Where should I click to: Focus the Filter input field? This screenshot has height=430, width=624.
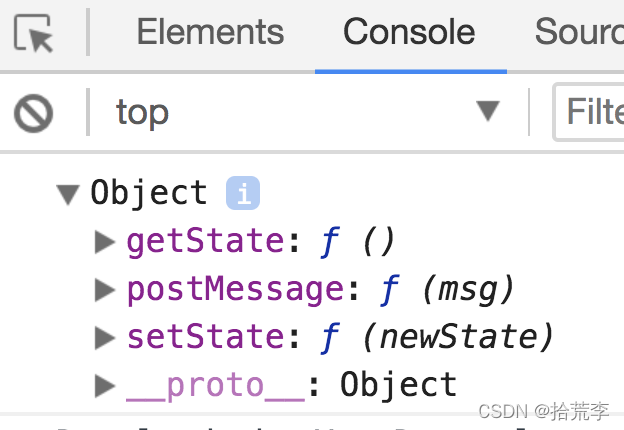pyautogui.click(x=589, y=112)
